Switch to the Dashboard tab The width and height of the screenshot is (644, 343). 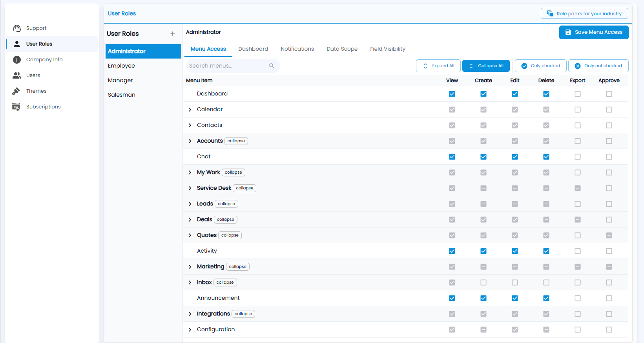coord(253,49)
